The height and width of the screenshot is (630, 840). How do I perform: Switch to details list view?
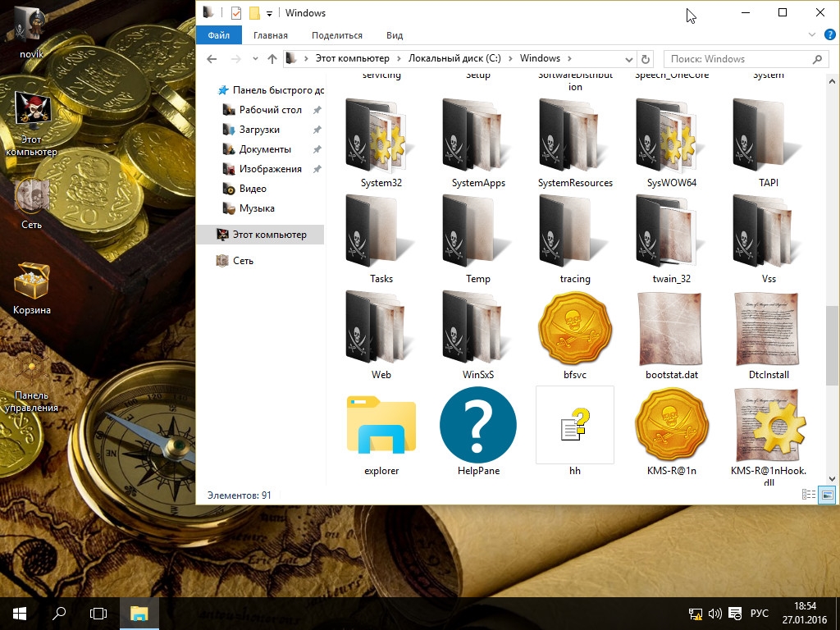coord(809,495)
